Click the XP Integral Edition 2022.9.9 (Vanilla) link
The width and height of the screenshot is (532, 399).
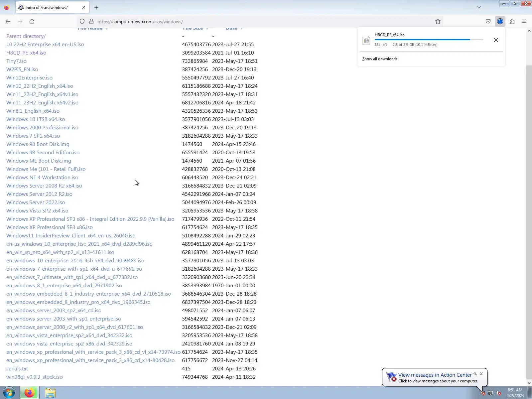click(x=90, y=219)
